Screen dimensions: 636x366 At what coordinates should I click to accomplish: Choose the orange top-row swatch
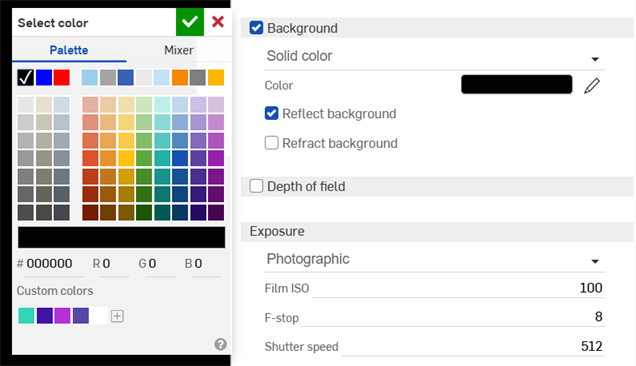click(180, 78)
